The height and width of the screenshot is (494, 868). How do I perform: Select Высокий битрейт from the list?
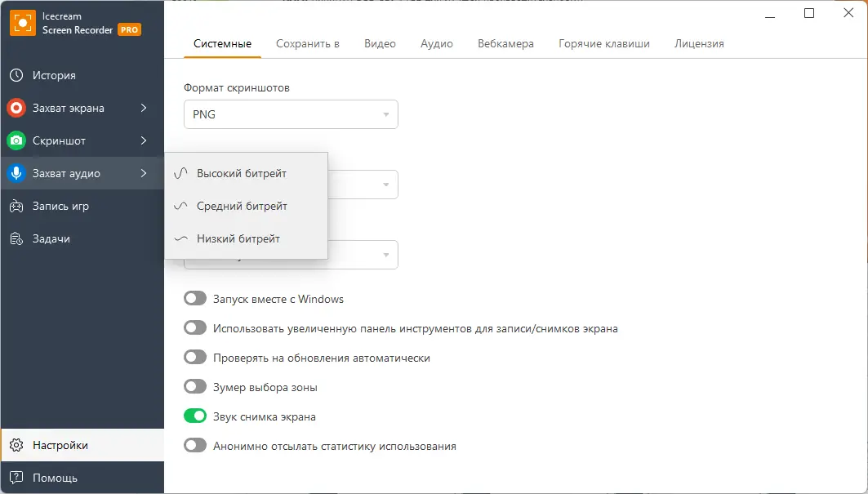(x=241, y=173)
